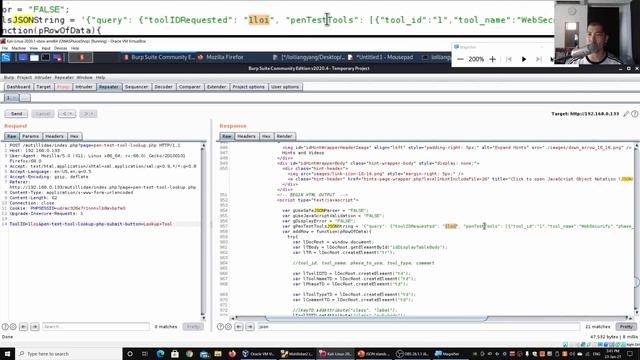
Task: Click the Cancel request button
Action: click(x=43, y=113)
